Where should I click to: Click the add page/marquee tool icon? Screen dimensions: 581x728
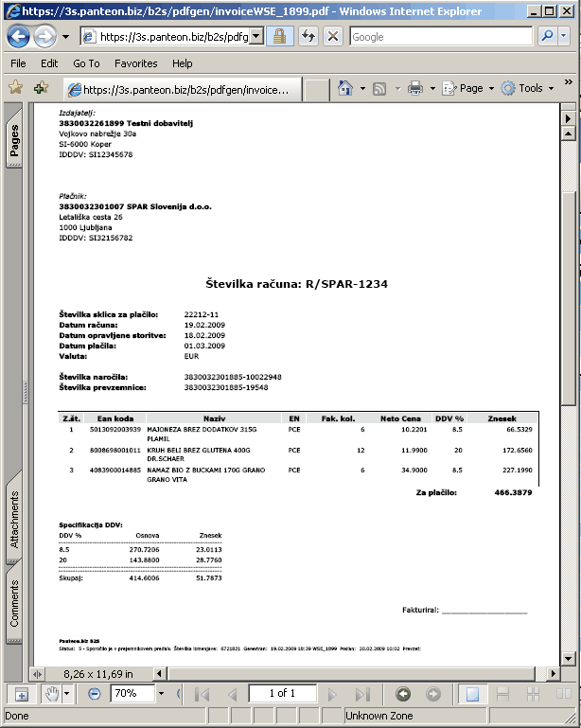tap(22, 695)
